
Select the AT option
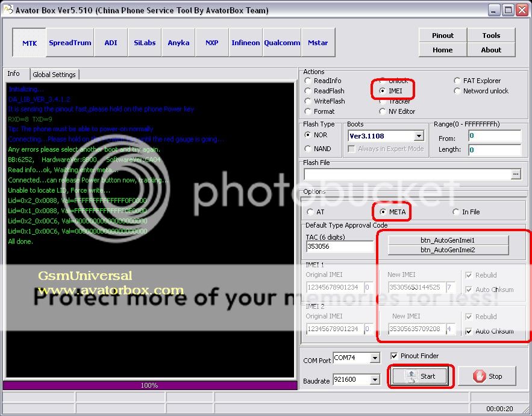tap(316, 212)
